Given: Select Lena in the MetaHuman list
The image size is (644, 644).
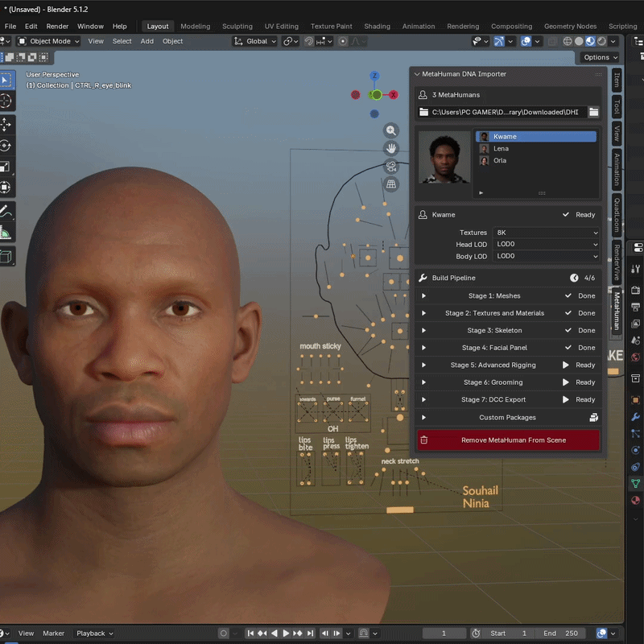Looking at the screenshot, I should click(536, 149).
